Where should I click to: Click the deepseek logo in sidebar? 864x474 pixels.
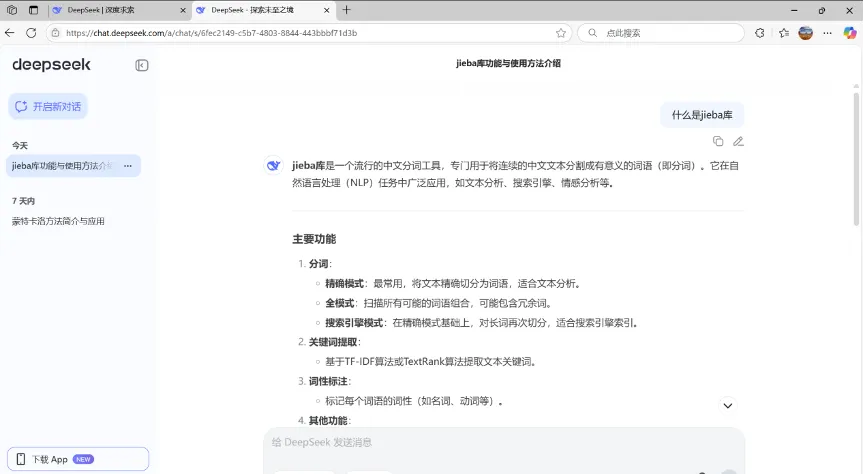(x=51, y=65)
